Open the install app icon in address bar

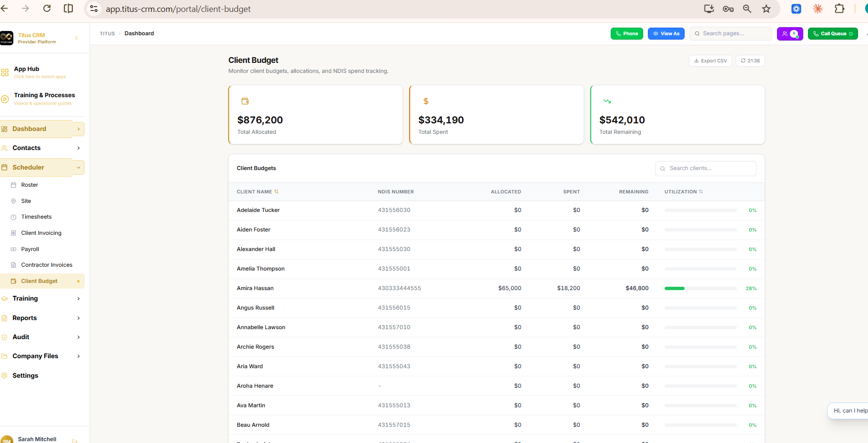click(709, 9)
